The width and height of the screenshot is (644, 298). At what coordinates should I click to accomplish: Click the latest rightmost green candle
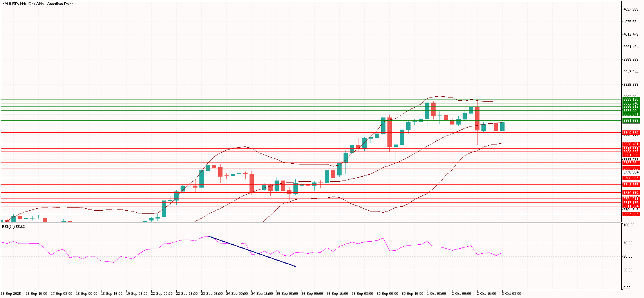(502, 126)
